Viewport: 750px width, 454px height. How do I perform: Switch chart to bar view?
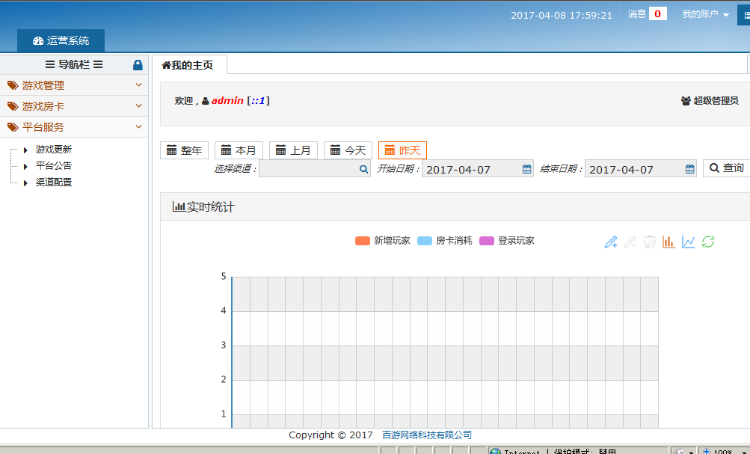(669, 242)
